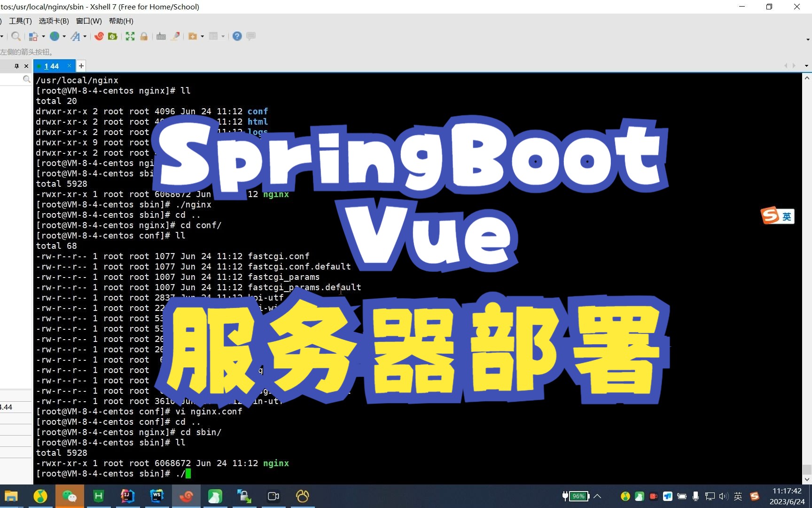Click the blue 'conf' directory name

click(x=258, y=111)
